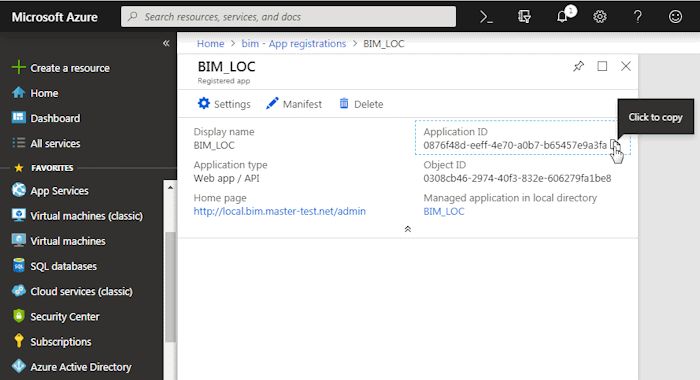This screenshot has height=380, width=700.
Task: Open Cloud Shell from the top bar
Action: tap(486, 17)
